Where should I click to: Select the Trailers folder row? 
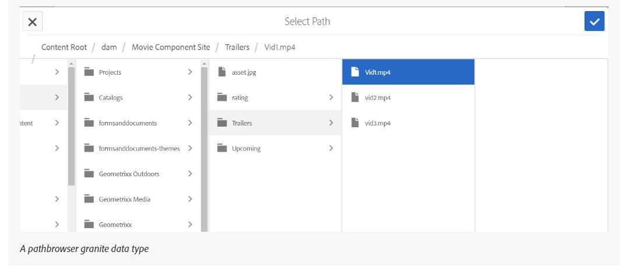[x=275, y=123]
